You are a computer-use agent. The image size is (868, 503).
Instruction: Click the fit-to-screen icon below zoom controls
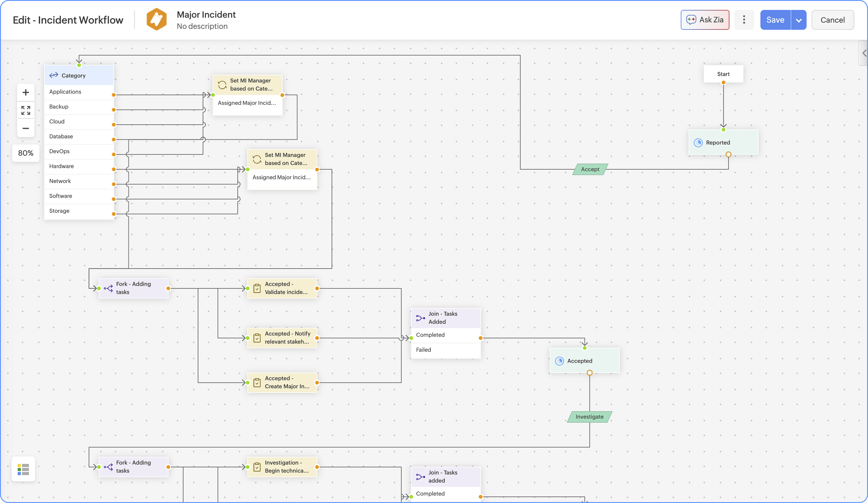coord(25,110)
